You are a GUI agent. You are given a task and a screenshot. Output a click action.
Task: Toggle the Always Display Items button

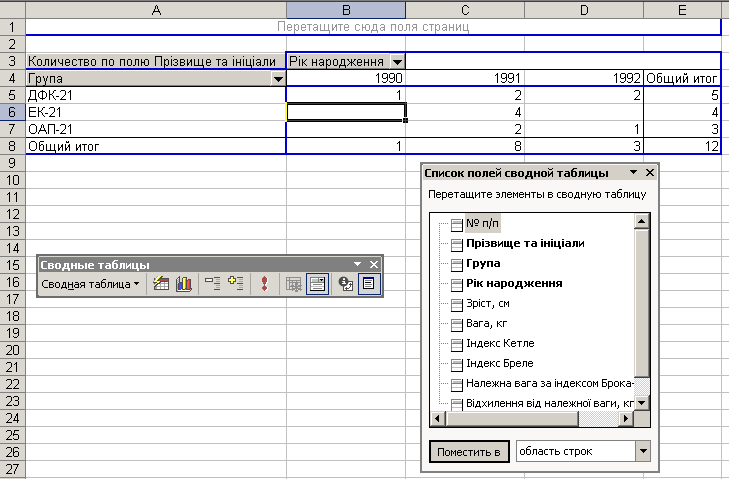[317, 283]
